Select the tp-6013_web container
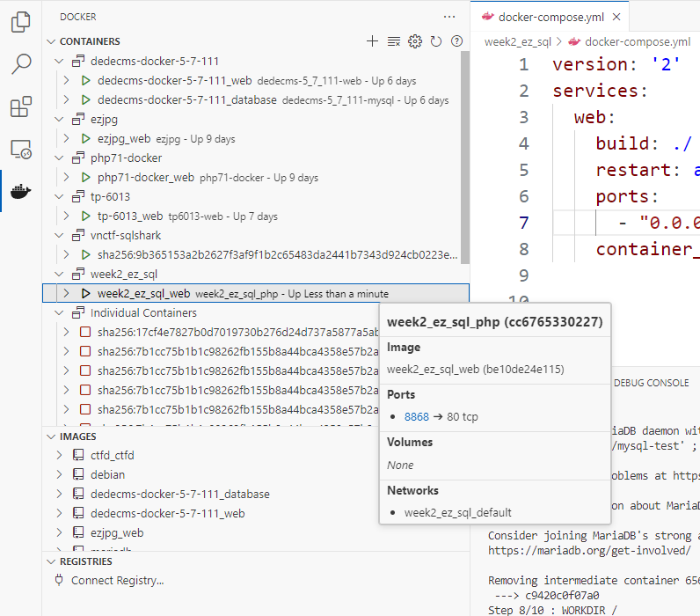700x616 pixels. pyautogui.click(x=129, y=216)
